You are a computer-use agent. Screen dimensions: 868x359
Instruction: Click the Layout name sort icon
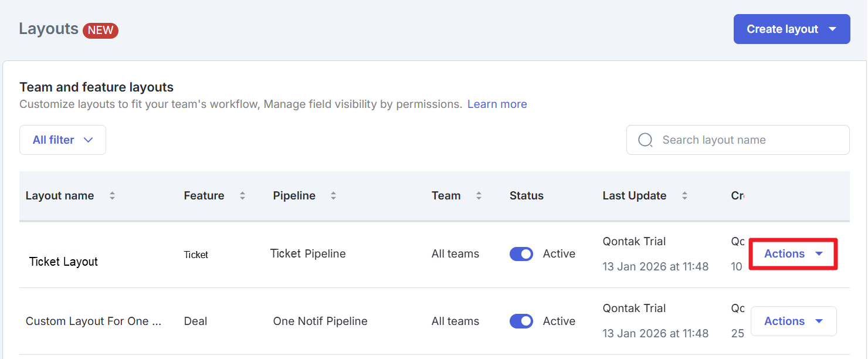112,196
